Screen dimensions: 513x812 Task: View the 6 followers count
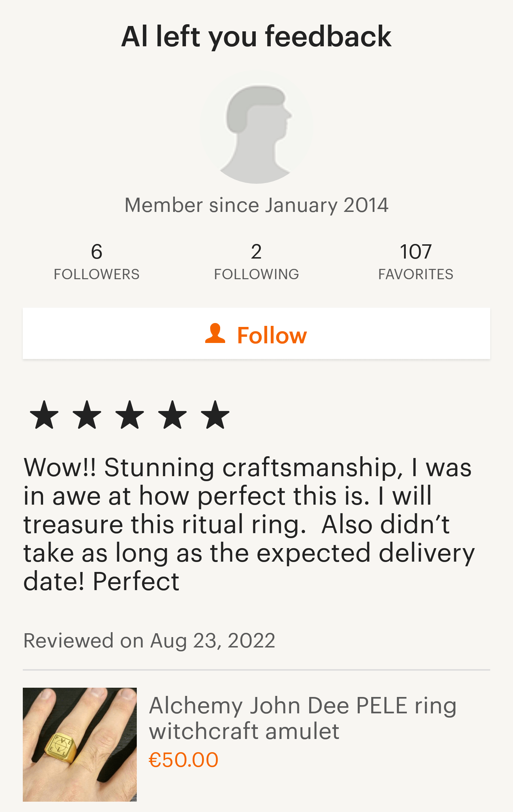pos(97,251)
